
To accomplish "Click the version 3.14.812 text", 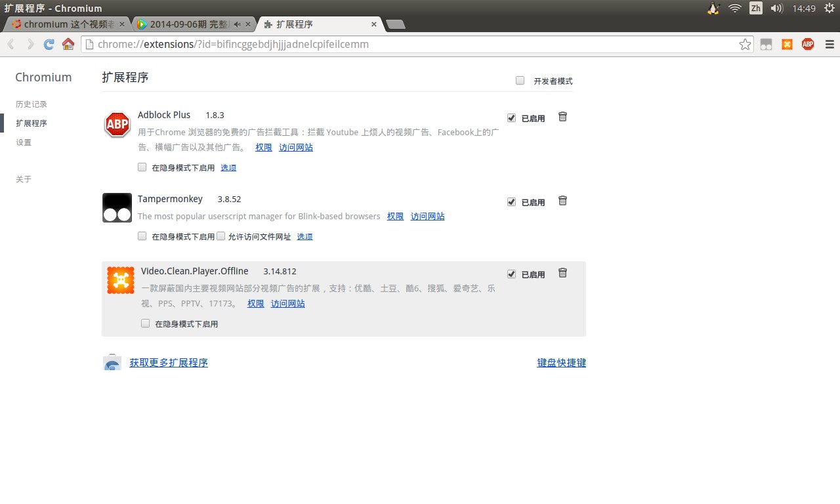I will (280, 272).
